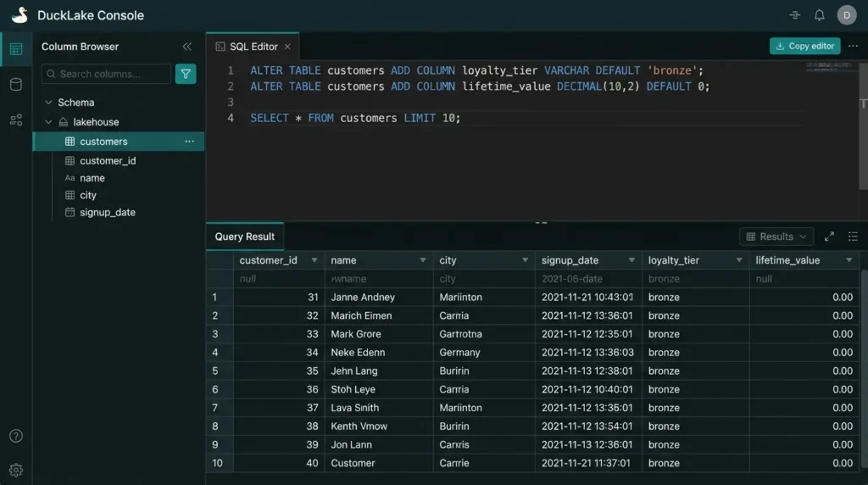868x485 pixels.
Task: Close the SQL Editor tab
Action: tap(287, 47)
